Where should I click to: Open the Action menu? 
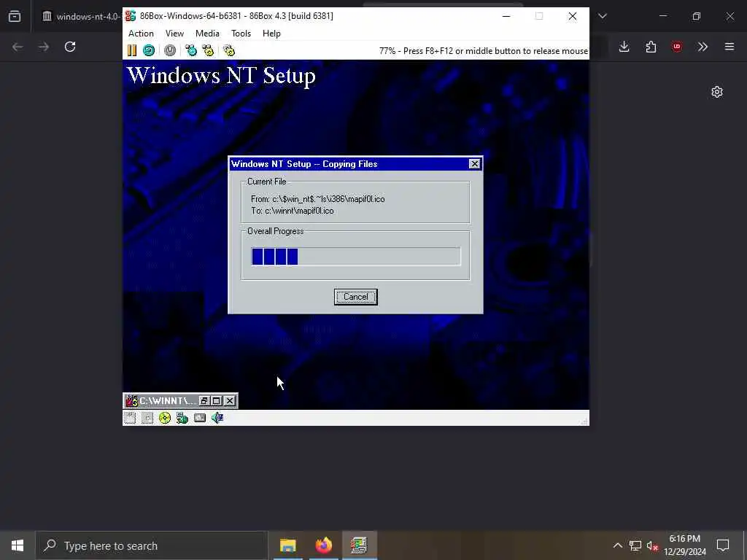click(x=141, y=34)
